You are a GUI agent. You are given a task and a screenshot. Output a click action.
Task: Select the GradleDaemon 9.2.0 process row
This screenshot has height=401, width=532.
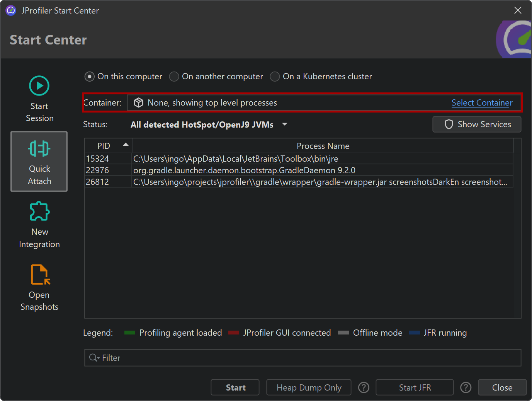[x=244, y=170]
